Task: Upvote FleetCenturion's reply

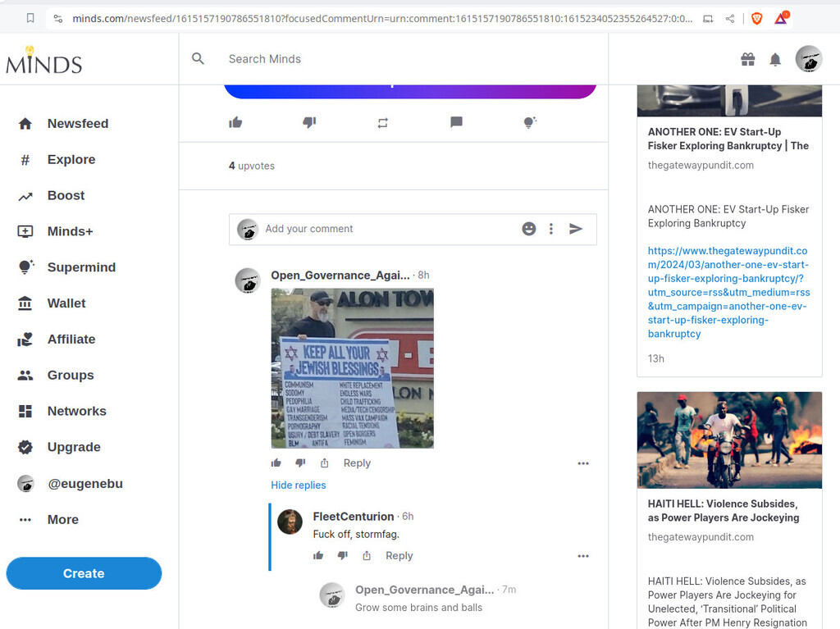Action: click(x=318, y=556)
